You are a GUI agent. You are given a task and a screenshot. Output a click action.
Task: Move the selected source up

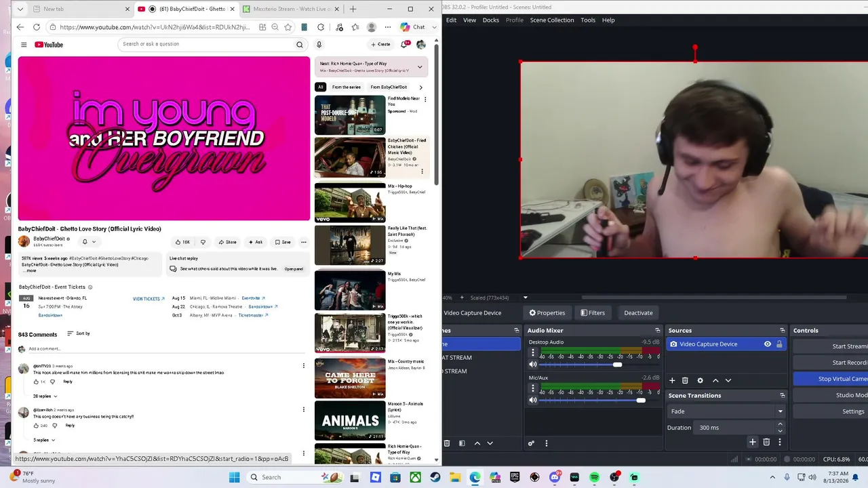[x=715, y=381]
